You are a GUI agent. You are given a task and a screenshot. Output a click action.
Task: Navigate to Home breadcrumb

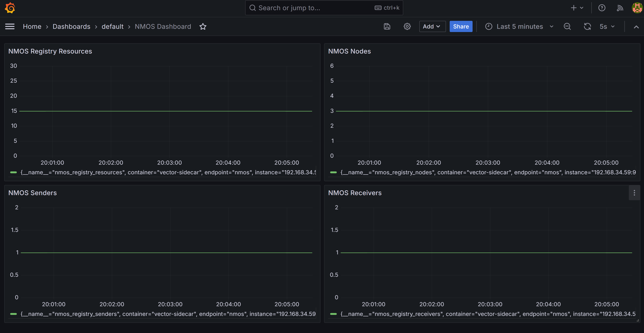(32, 26)
